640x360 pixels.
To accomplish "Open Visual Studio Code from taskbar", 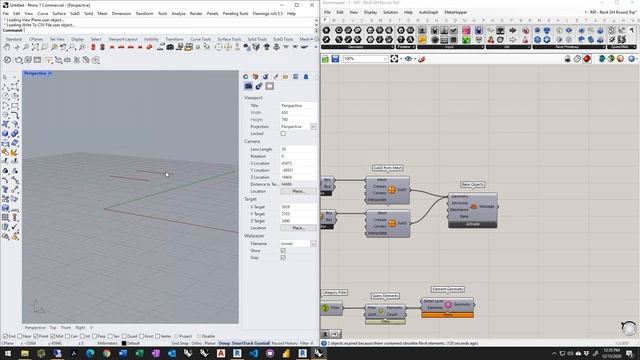I will [253, 353].
